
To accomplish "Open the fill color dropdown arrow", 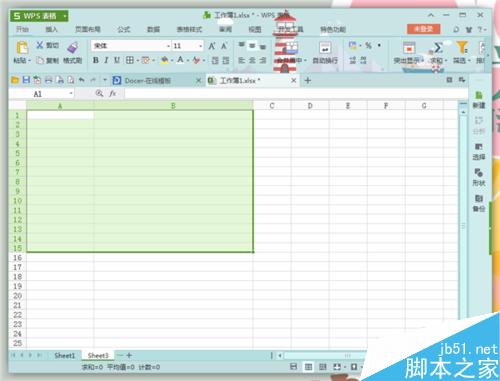I will click(x=172, y=61).
